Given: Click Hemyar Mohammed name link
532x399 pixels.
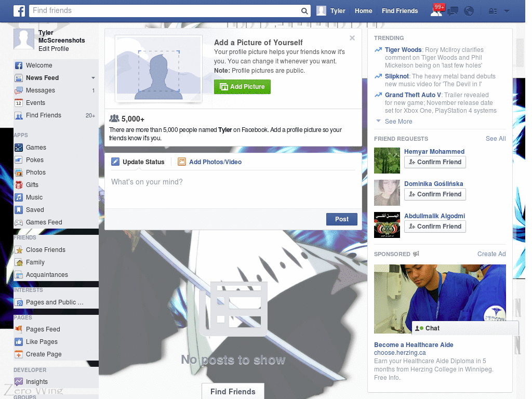Looking at the screenshot, I should [434, 152].
